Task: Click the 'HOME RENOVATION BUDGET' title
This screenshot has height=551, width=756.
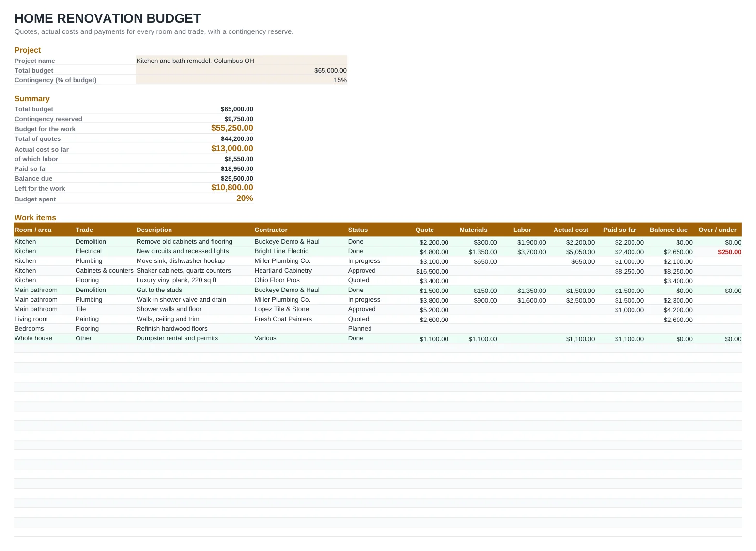Action: [108, 18]
